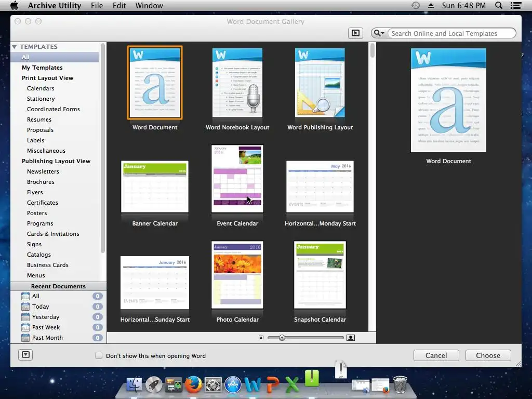Click in Search Online and Local Templates field

pyautogui.click(x=451, y=33)
